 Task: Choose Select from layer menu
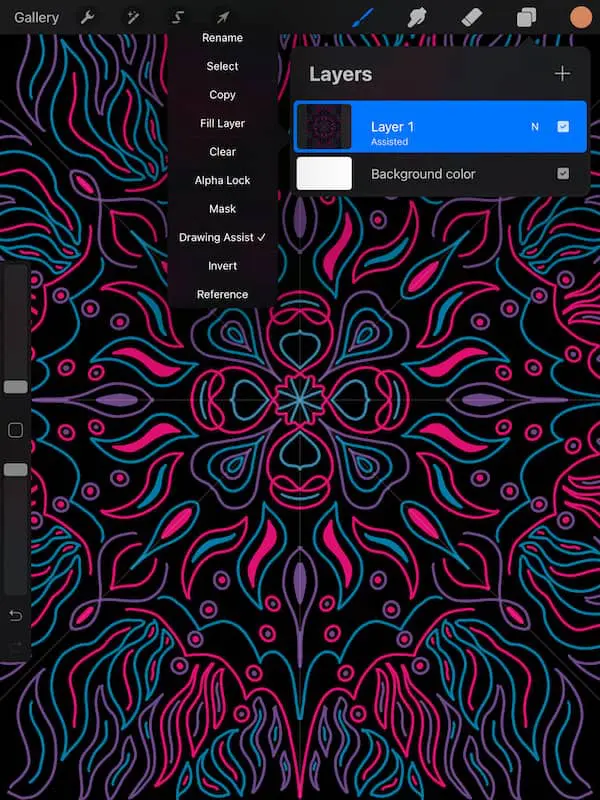[x=222, y=66]
